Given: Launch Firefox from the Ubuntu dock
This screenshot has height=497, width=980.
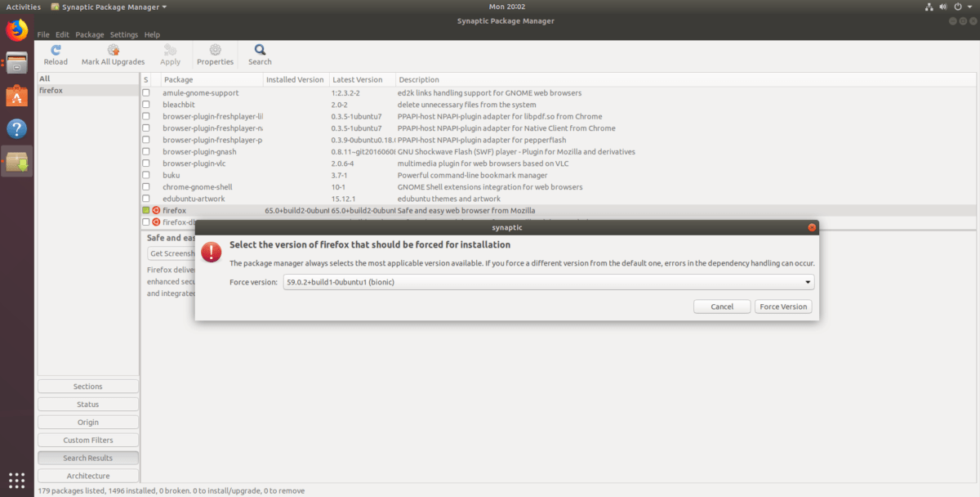Looking at the screenshot, I should coord(16,30).
